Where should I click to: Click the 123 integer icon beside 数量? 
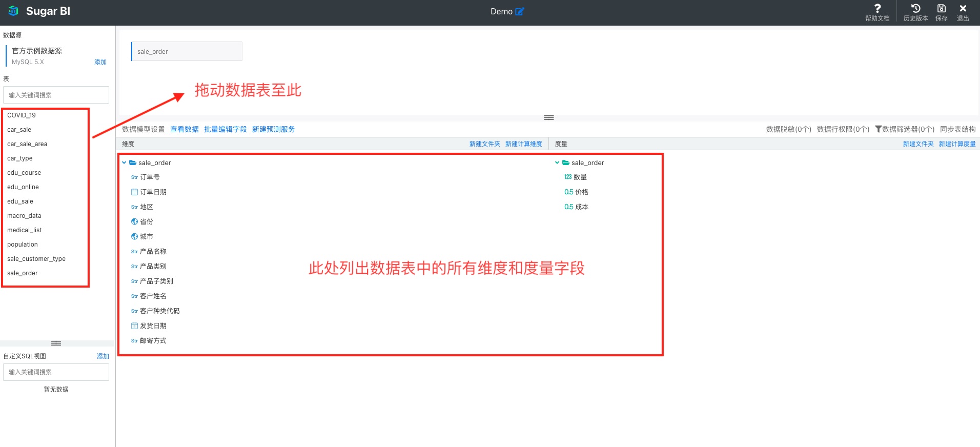click(568, 177)
